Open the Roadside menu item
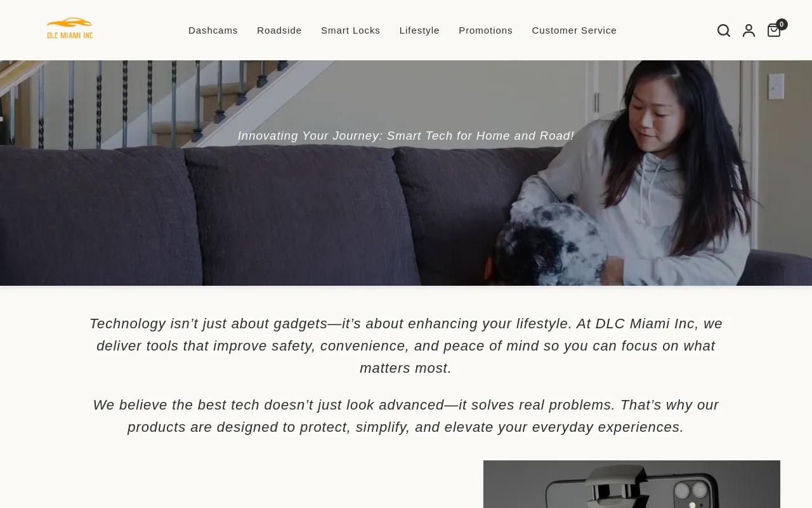The height and width of the screenshot is (508, 812). coord(279,30)
